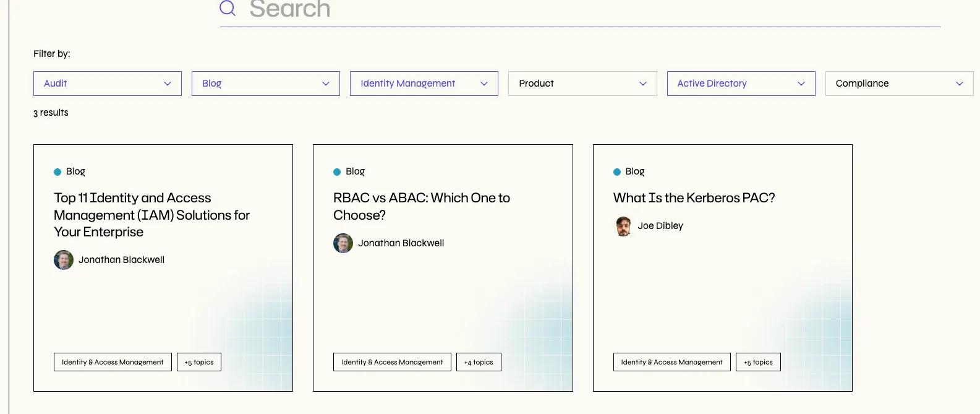This screenshot has width=980, height=414.
Task: Click the Filter by label
Action: coord(52,54)
